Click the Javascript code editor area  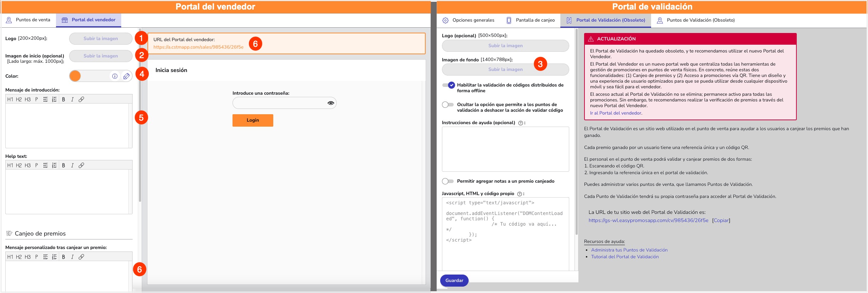pos(505,234)
